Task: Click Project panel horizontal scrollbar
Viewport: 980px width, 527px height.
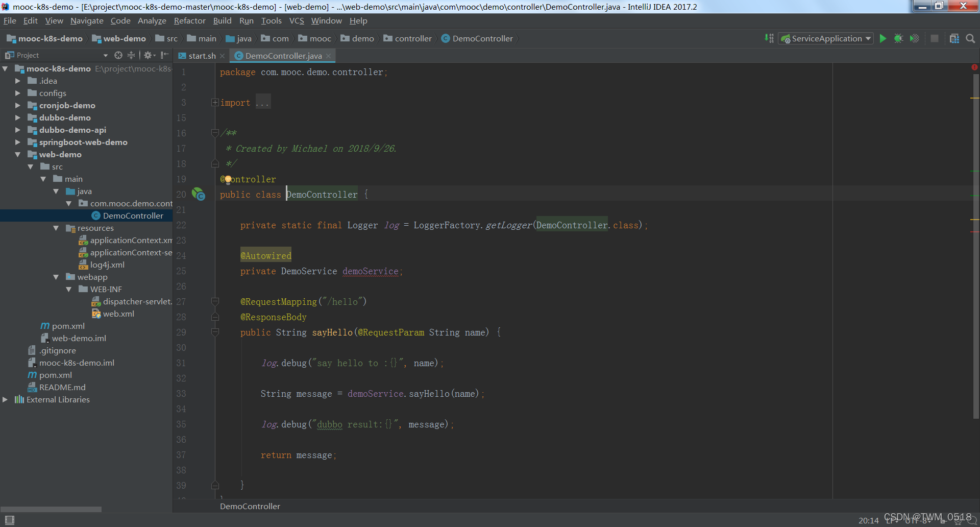Action: [51, 509]
